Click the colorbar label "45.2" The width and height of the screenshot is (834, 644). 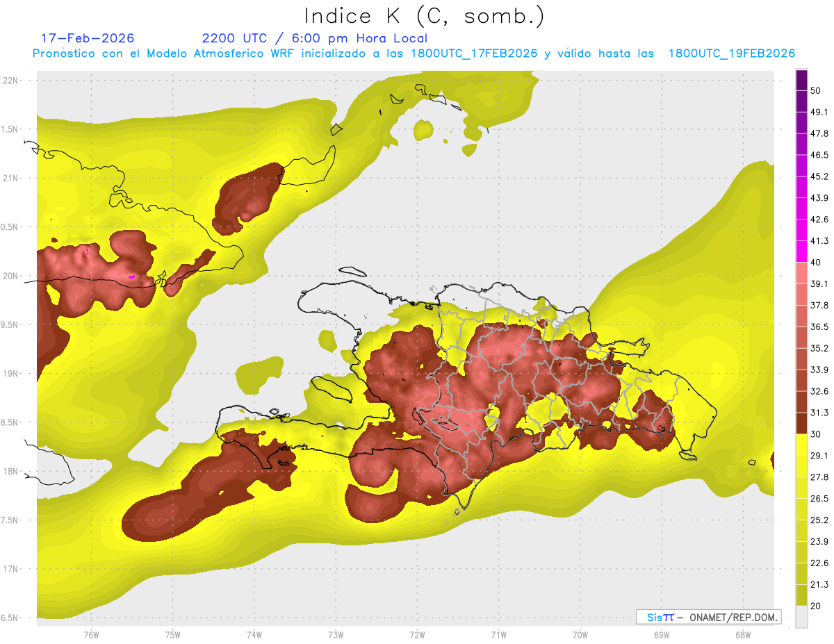point(819,176)
